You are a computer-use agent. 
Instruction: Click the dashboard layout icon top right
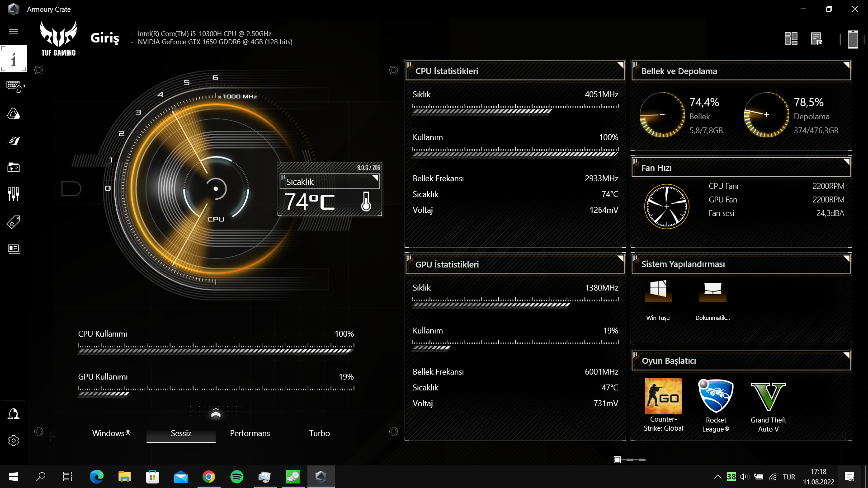(x=791, y=39)
